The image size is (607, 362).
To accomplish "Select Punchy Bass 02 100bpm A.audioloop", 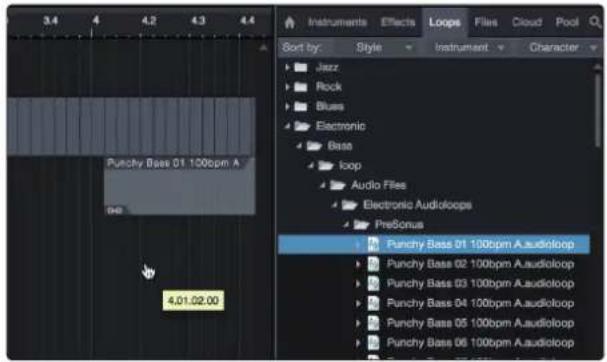I will [480, 264].
